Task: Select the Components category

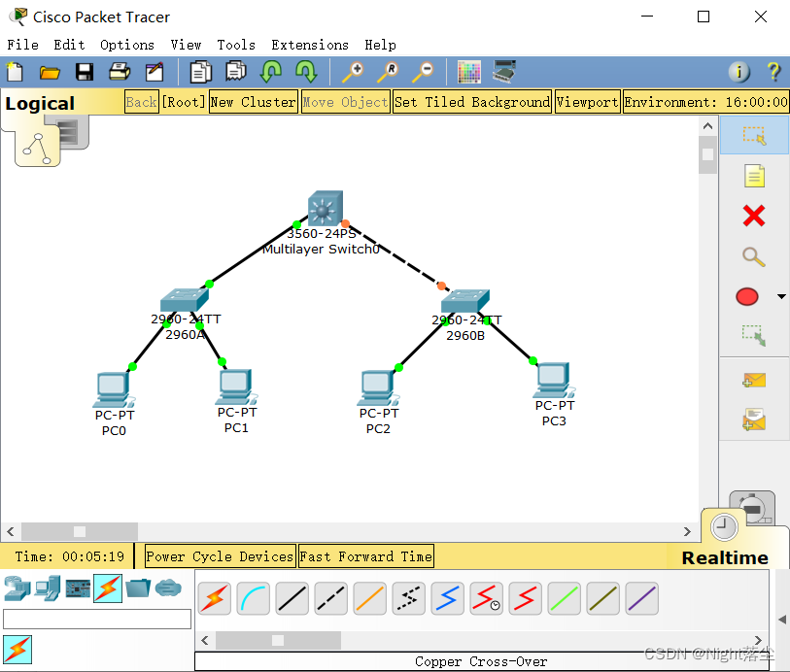Action: click(x=78, y=588)
